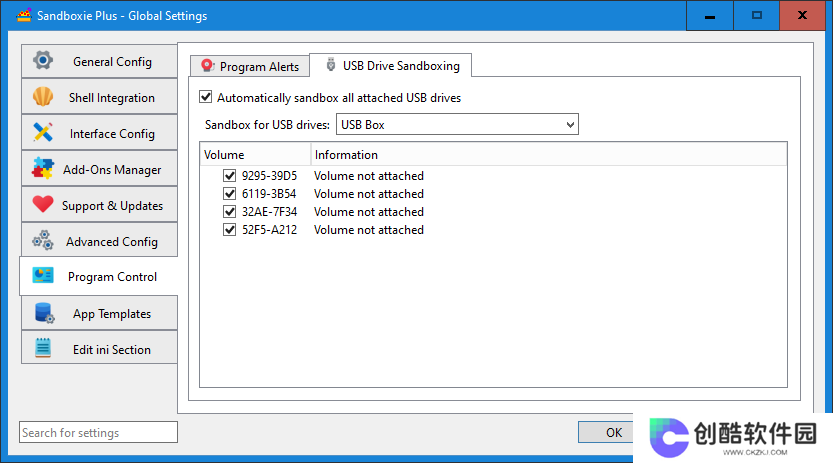Image resolution: width=833 pixels, height=463 pixels.
Task: Select the 52F5-A212 volume name
Action: tap(269, 230)
